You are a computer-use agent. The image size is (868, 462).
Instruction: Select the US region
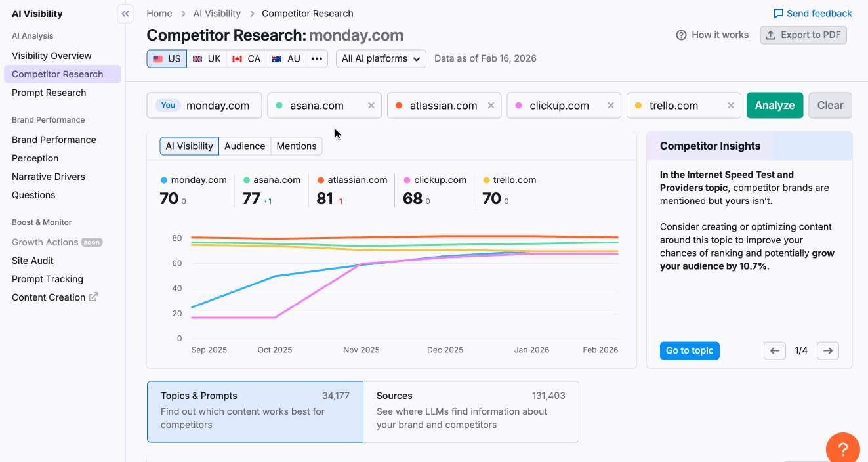coord(166,58)
